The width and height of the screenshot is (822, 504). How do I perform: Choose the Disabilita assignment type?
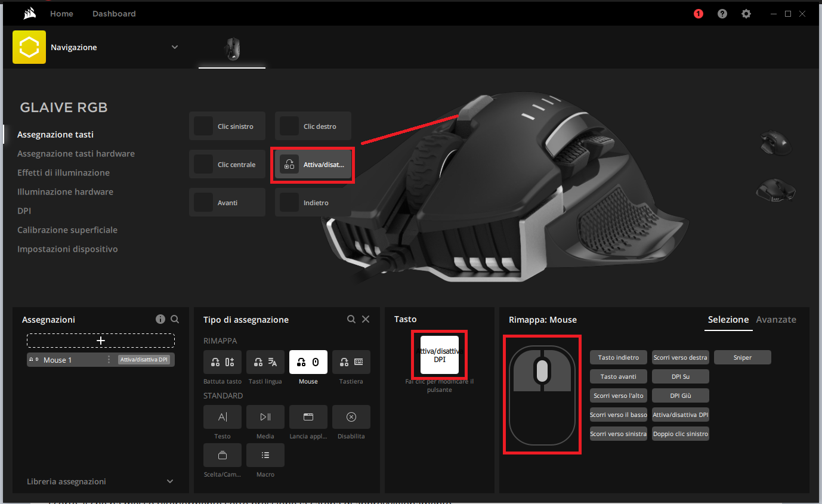(351, 417)
